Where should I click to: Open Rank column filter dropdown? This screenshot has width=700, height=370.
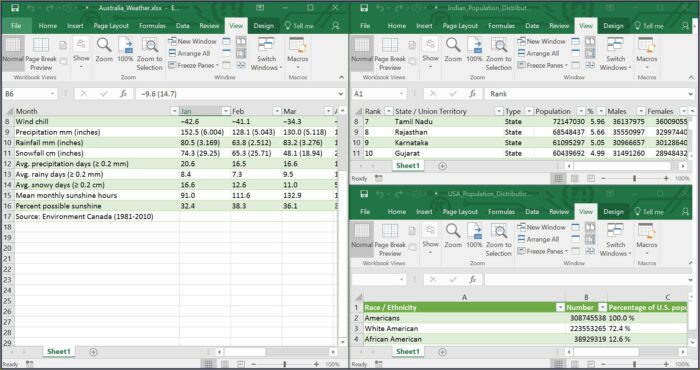click(x=388, y=111)
